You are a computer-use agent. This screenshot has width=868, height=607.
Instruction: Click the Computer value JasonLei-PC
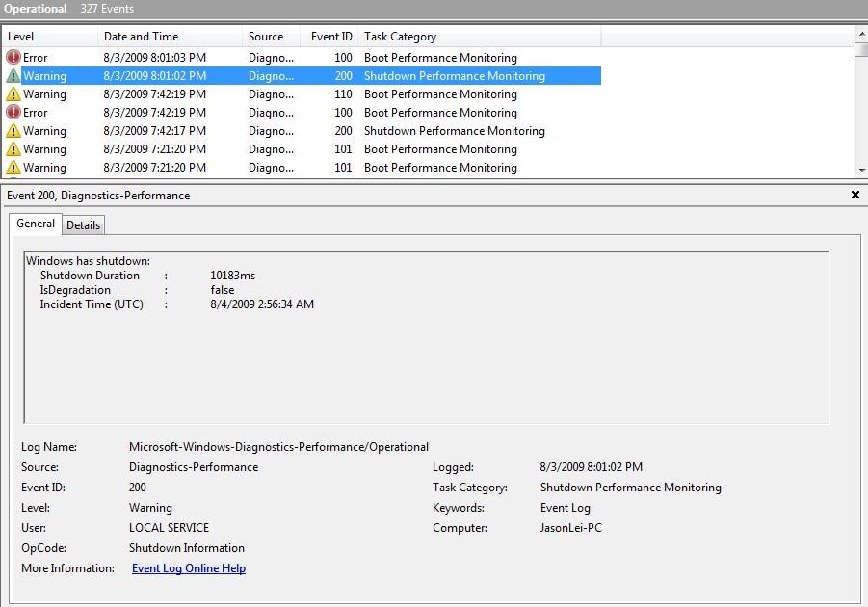(570, 528)
